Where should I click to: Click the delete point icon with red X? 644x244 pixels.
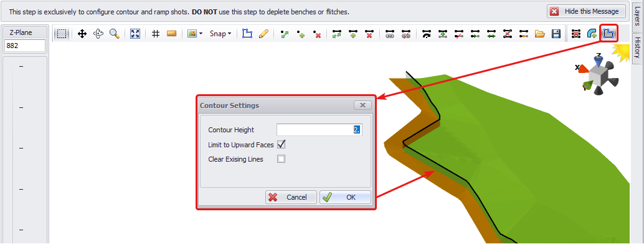coord(316,34)
